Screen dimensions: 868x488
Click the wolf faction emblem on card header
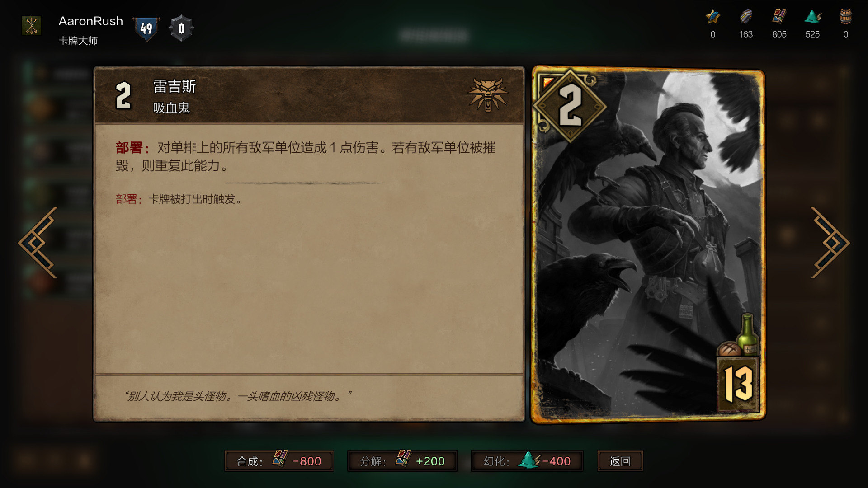pyautogui.click(x=488, y=95)
